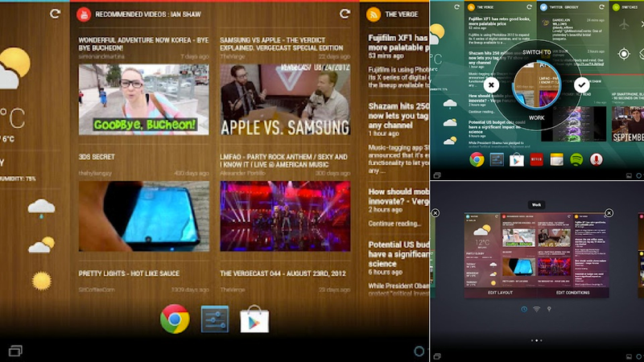Open 'Samsung vs Apple - The Verdict' title
Image resolution: width=644 pixels, height=362 pixels.
[x=281, y=44]
